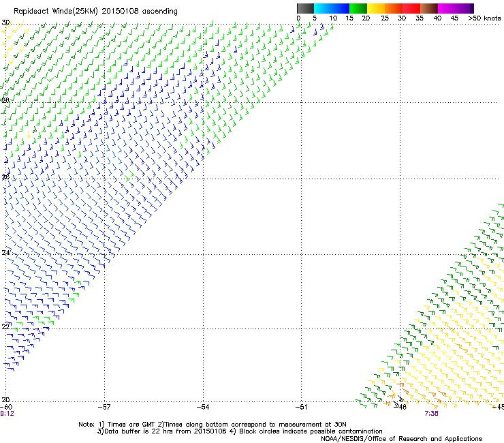504x443 pixels.
Task: Click the latitude axis label '24'
Action: click(x=5, y=253)
